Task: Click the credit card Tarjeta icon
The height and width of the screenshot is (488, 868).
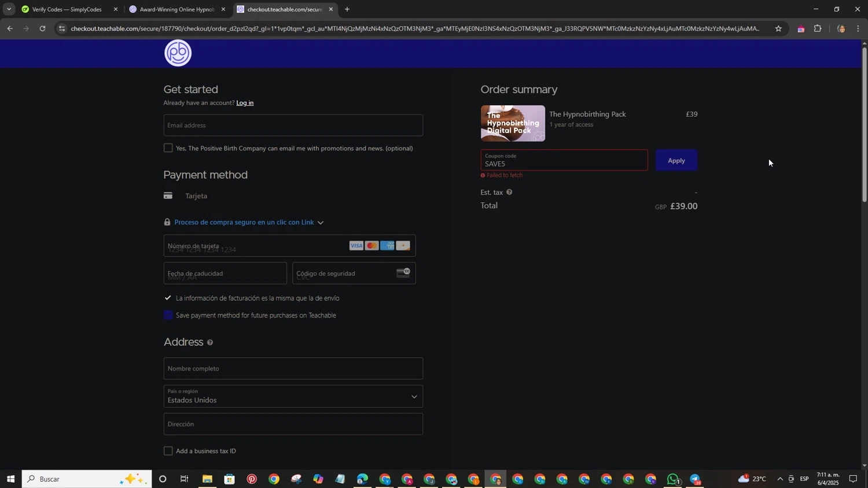Action: [168, 196]
